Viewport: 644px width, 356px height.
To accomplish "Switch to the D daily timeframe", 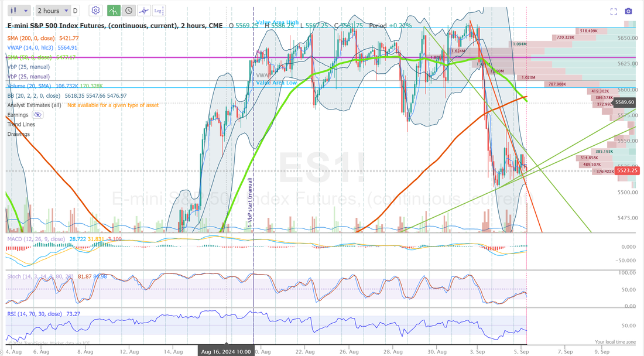I will [75, 11].
